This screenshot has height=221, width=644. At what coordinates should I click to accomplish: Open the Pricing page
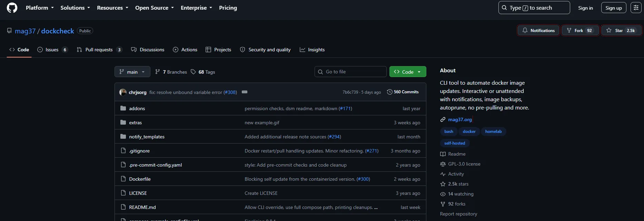(228, 8)
